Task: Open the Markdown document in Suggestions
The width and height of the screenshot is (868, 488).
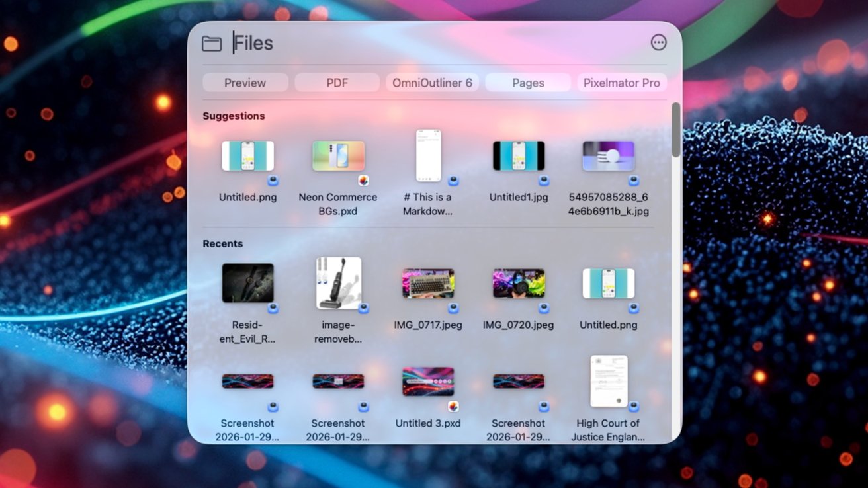Action: [x=428, y=155]
